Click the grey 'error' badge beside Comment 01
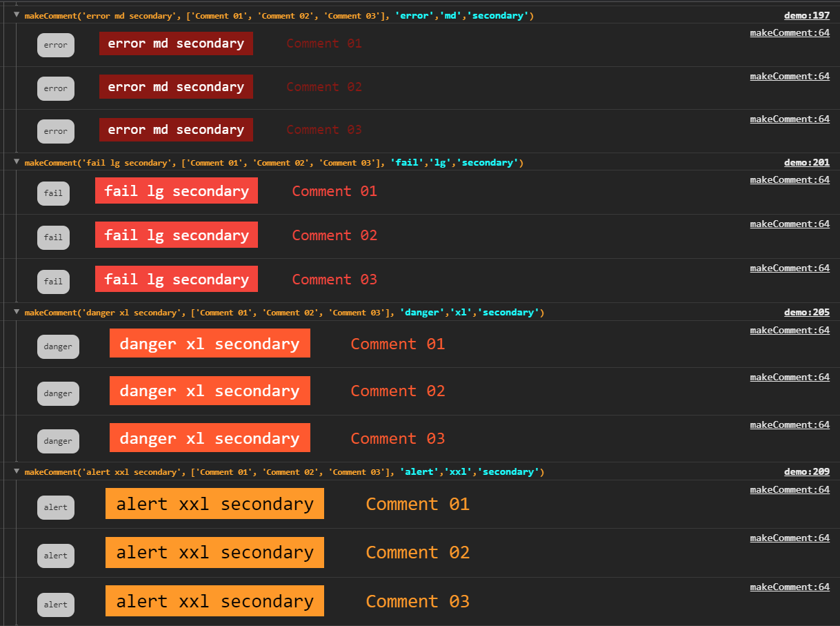840x626 pixels. (x=56, y=45)
